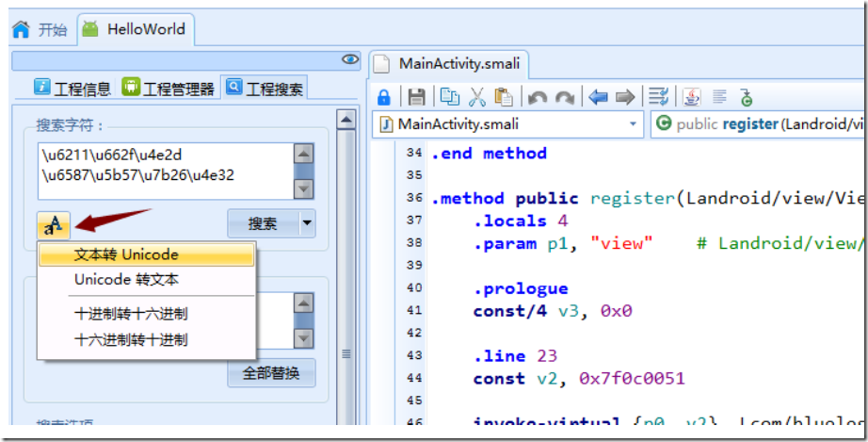Select the MainActivity.smali editor tab

tap(448, 64)
